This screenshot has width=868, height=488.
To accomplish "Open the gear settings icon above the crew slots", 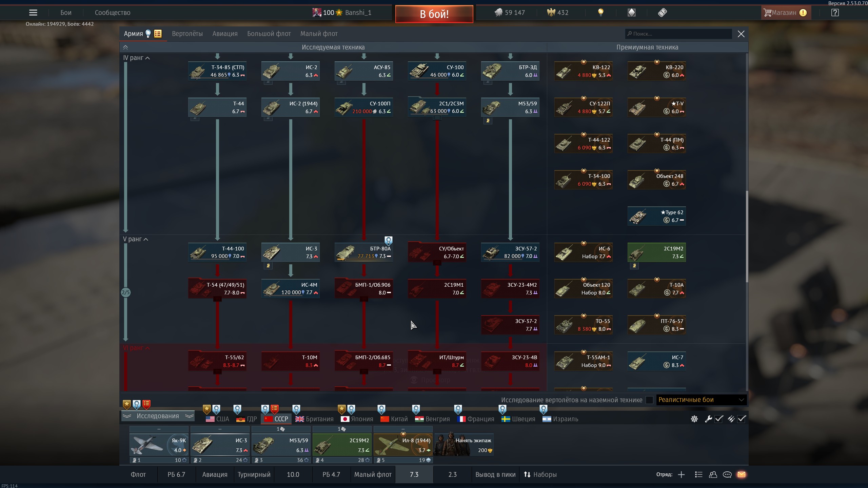I will 694,419.
